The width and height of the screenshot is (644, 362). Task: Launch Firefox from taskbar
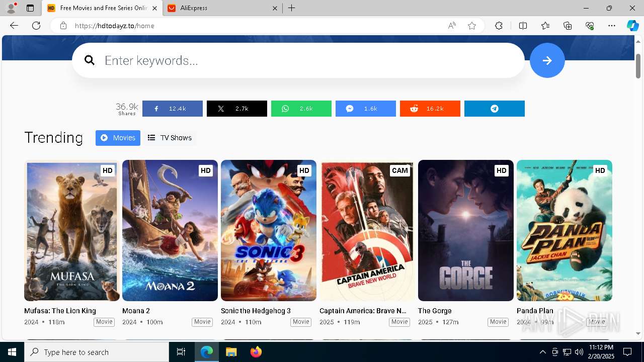point(256,352)
